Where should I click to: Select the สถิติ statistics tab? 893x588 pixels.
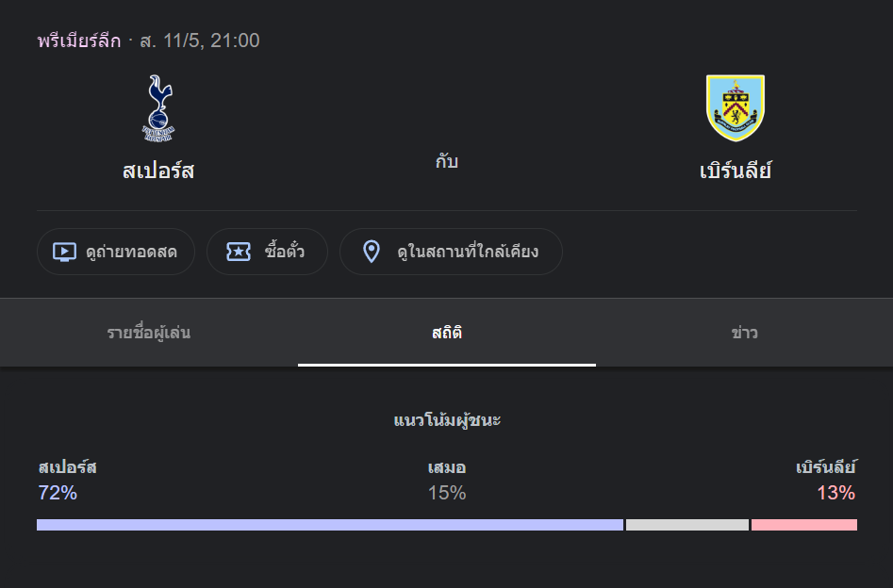[x=447, y=333]
